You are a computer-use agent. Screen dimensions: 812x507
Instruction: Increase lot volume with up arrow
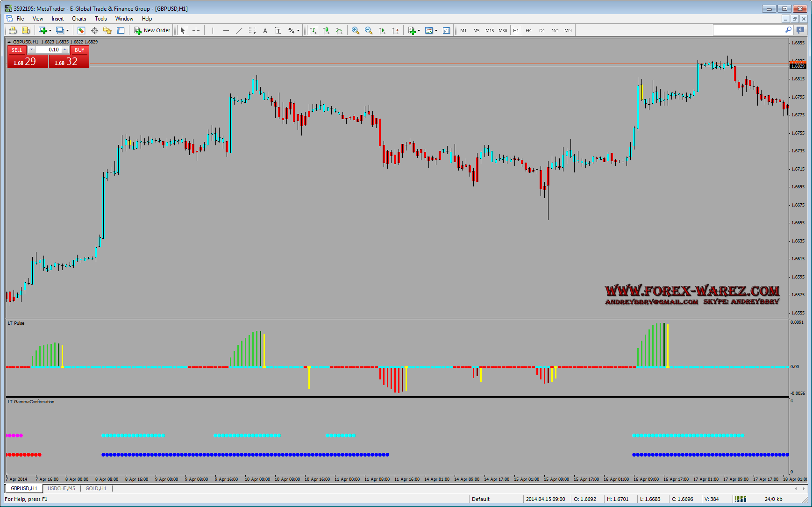click(x=65, y=50)
